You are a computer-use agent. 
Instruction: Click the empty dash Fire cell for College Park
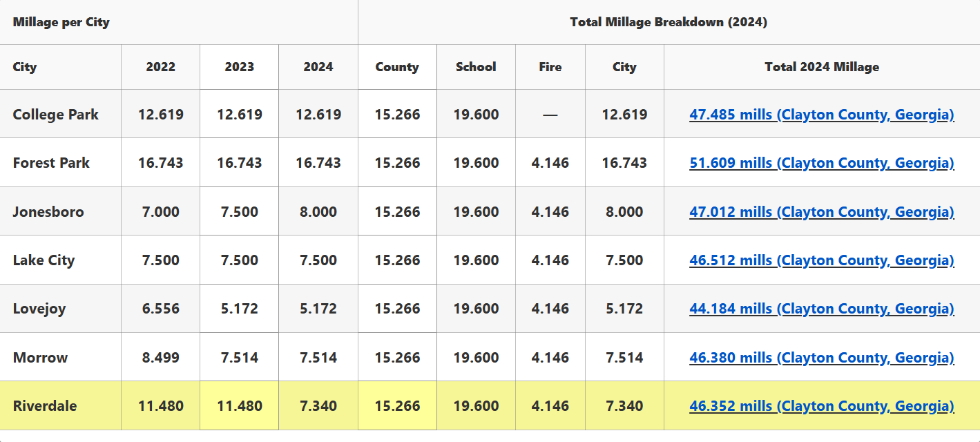pyautogui.click(x=550, y=115)
